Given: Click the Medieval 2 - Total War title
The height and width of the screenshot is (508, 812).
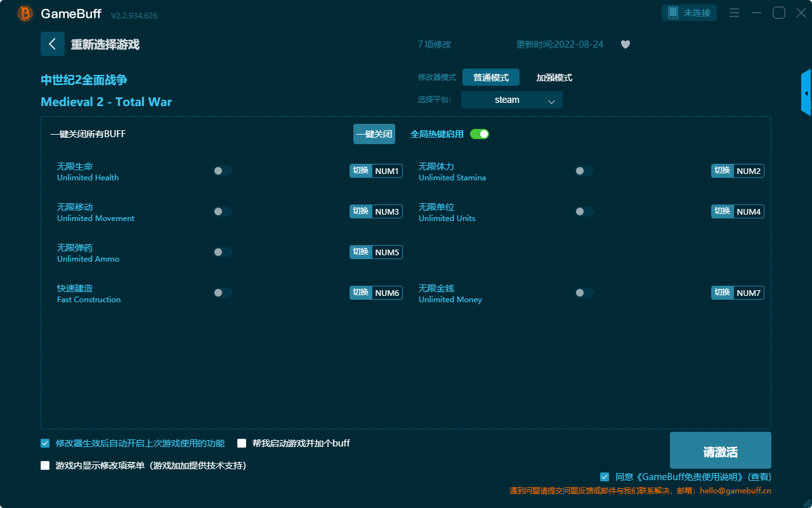Looking at the screenshot, I should click(107, 102).
